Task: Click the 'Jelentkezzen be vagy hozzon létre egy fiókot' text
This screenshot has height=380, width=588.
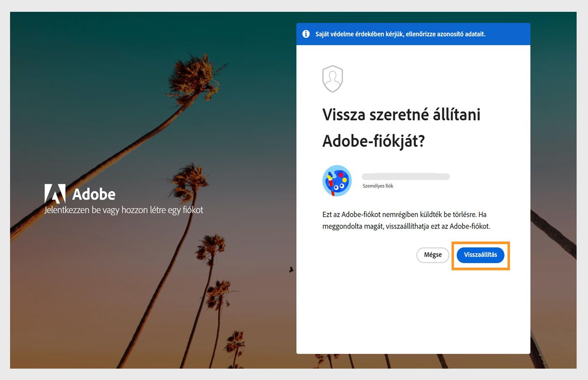Action: click(124, 210)
